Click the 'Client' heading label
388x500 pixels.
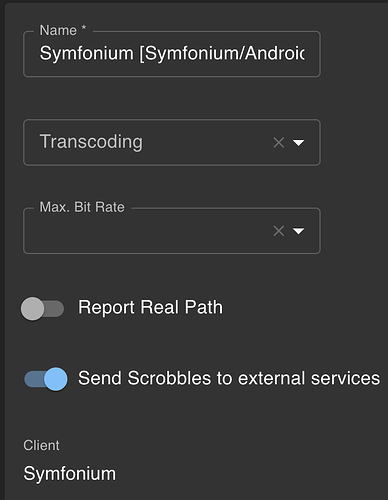[41, 445]
